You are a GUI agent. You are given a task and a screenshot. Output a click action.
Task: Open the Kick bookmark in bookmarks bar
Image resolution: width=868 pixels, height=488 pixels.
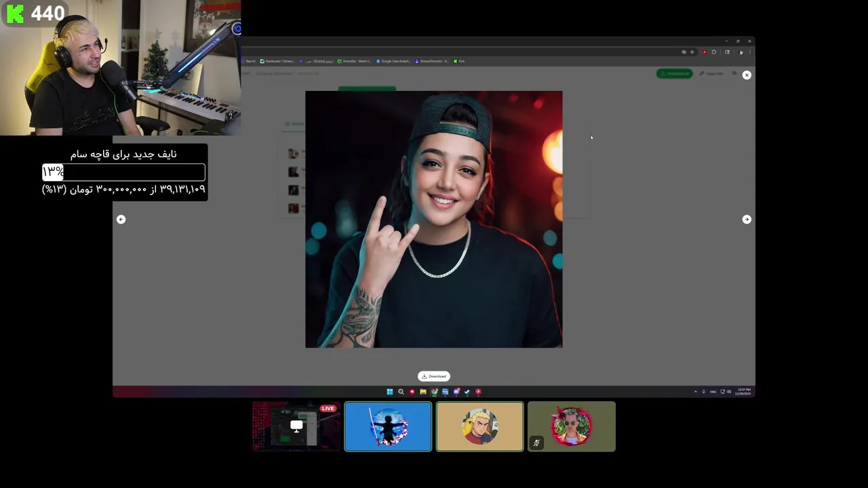(459, 61)
